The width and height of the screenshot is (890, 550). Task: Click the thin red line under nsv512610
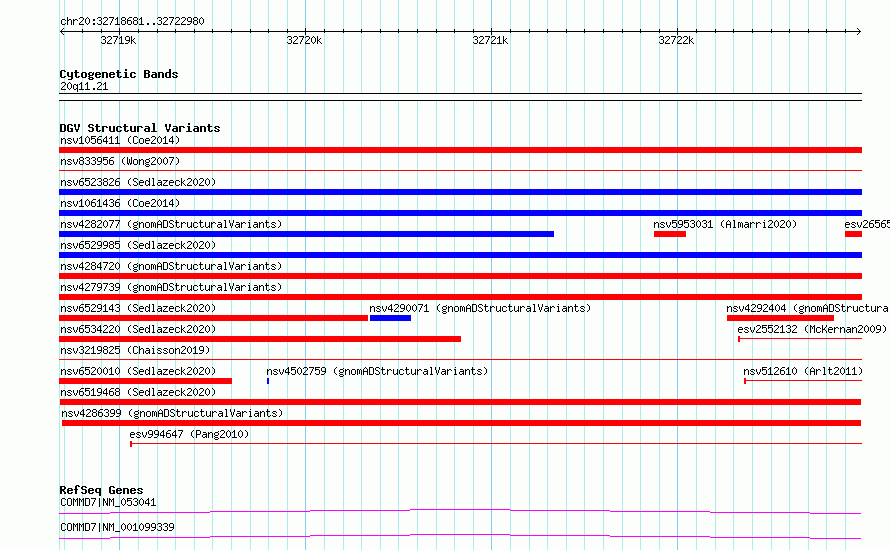(803, 381)
